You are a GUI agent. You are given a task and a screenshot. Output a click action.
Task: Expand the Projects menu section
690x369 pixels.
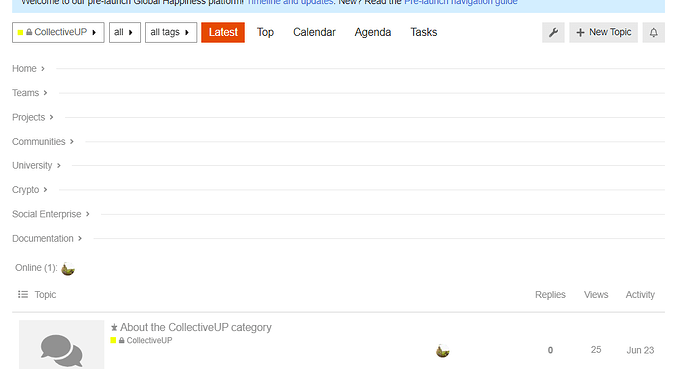click(x=33, y=117)
